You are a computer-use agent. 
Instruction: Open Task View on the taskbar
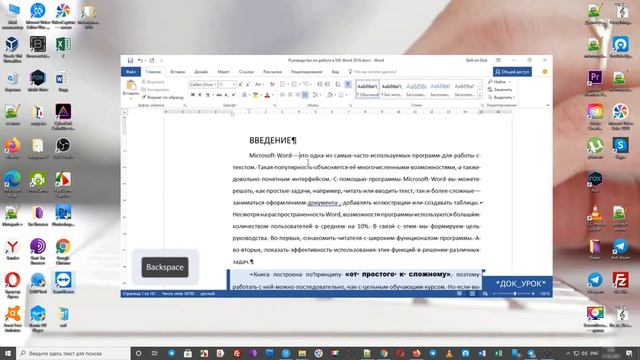click(x=154, y=353)
